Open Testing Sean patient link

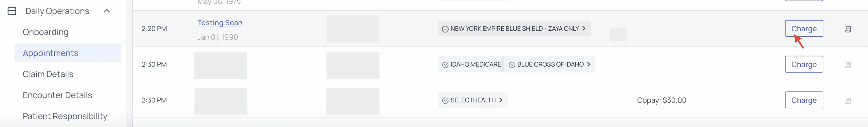(220, 22)
